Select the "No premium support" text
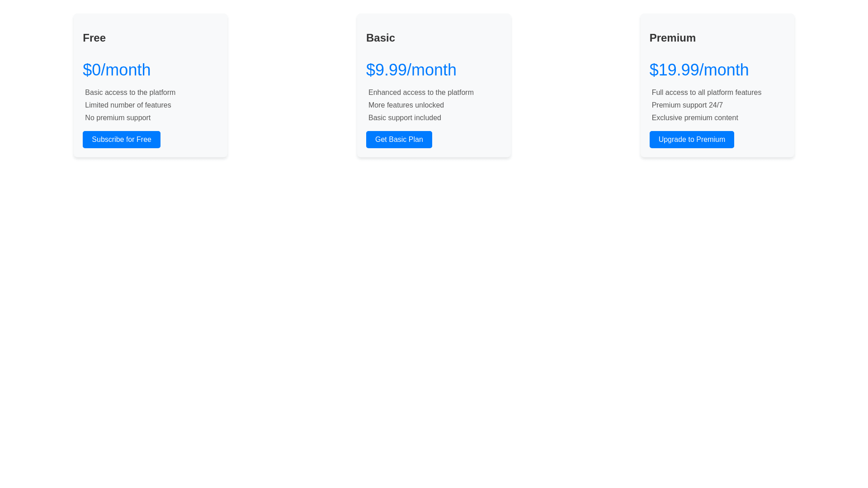The image size is (868, 488). (x=118, y=118)
